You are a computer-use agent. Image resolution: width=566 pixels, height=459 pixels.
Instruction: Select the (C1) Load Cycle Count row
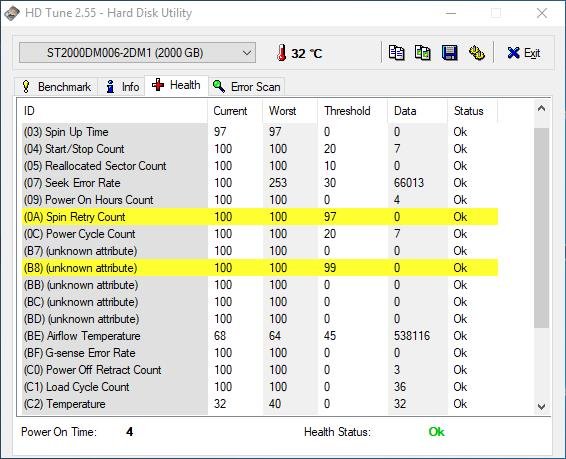tap(260, 386)
